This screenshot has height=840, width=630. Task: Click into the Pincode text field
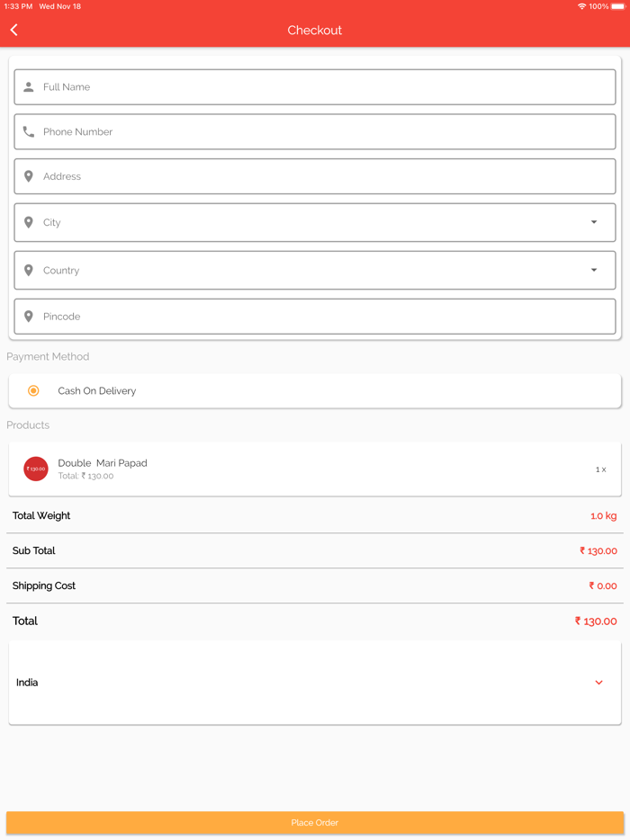point(324,317)
